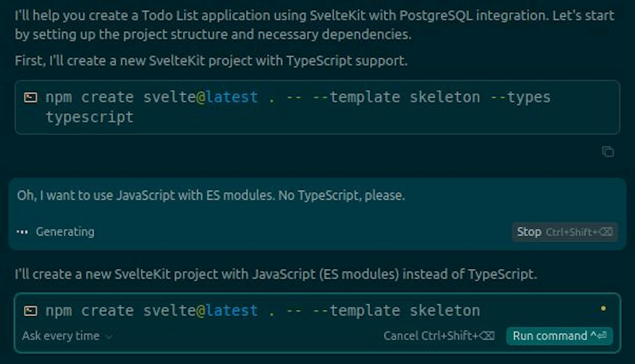Click terminal icon in second command block
The width and height of the screenshot is (635, 364).
point(30,311)
